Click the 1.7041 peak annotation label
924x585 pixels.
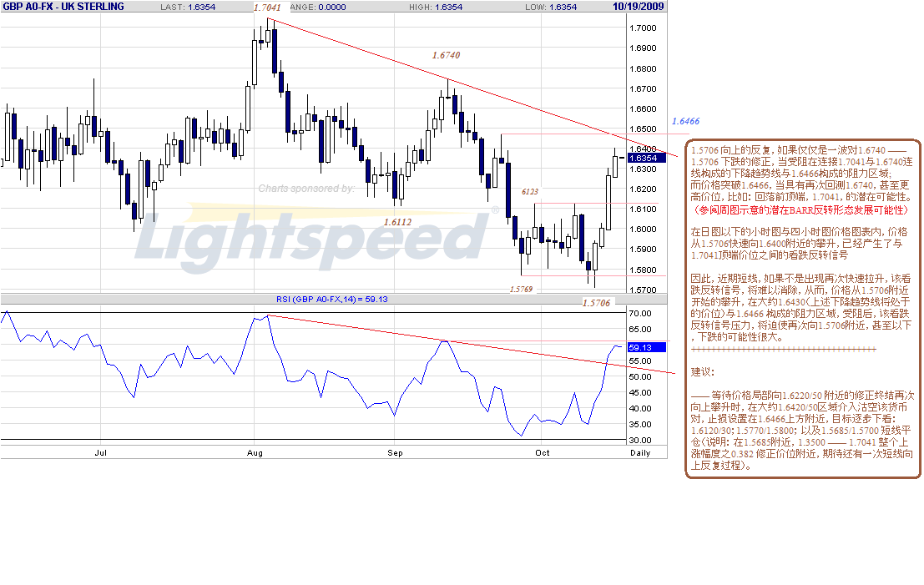pyautogui.click(x=267, y=8)
